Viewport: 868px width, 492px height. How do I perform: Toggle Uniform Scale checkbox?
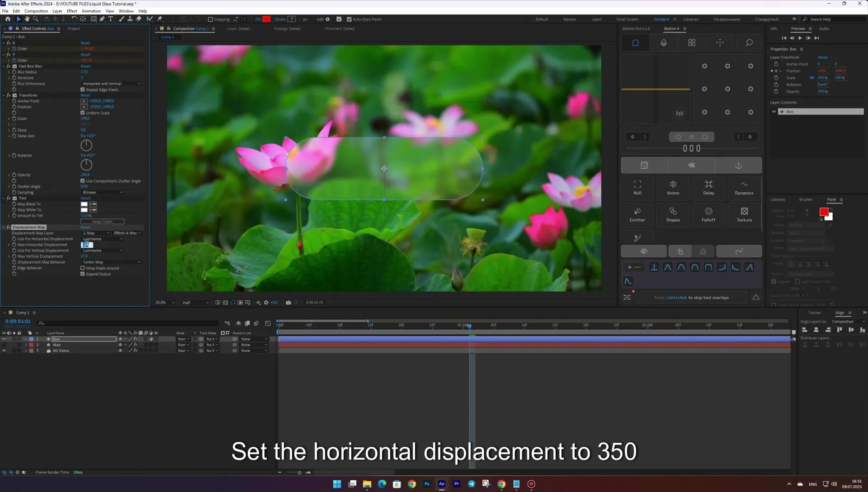(x=83, y=113)
